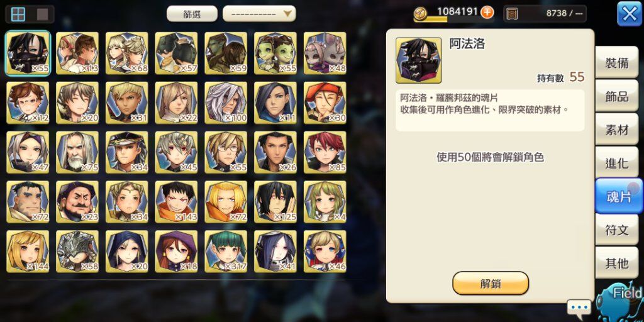
Task: Click the 解鎖 unlock button
Action: (491, 284)
